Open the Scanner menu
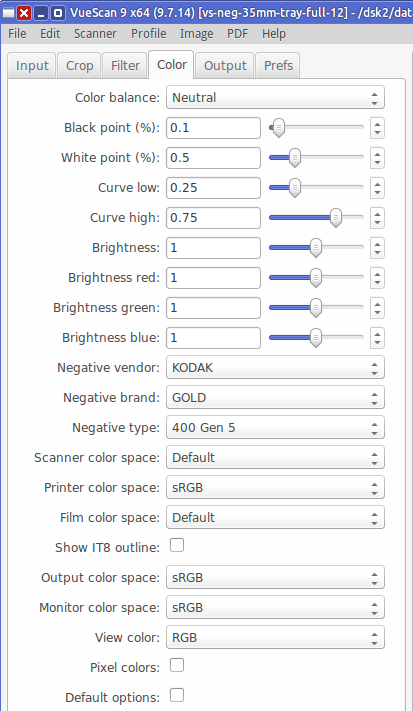The image size is (413, 711). coord(95,34)
